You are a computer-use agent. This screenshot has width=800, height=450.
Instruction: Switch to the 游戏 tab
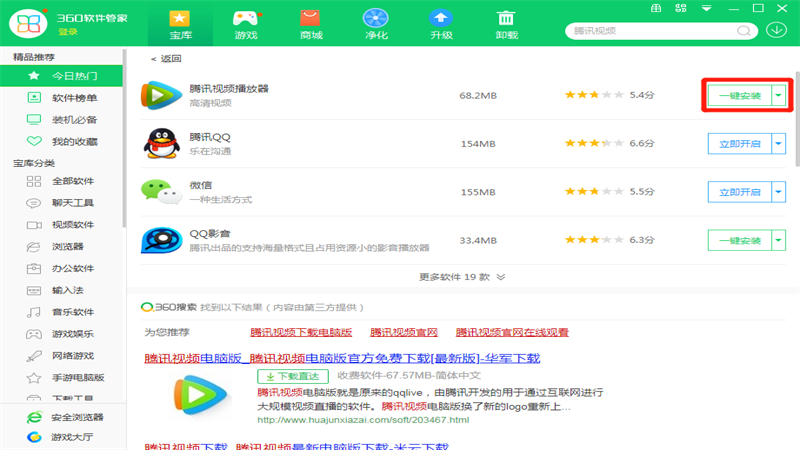click(246, 24)
